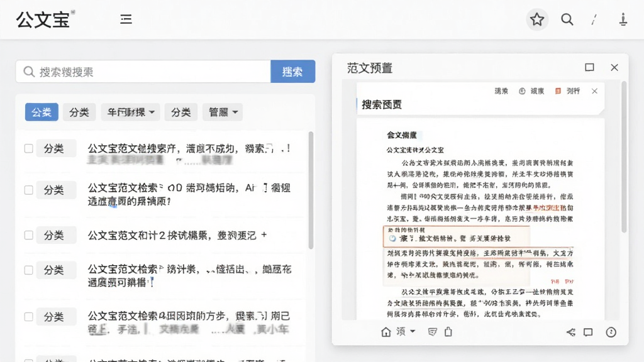Close the 范文预 preview panel

point(614,67)
